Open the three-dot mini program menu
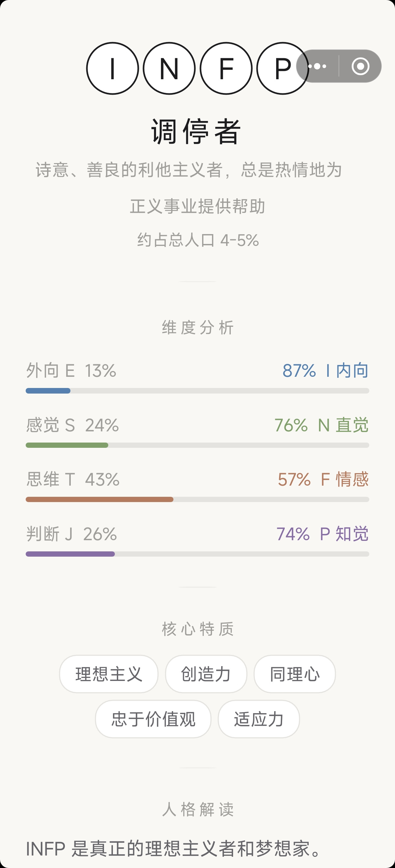Image resolution: width=395 pixels, height=868 pixels. 317,66
